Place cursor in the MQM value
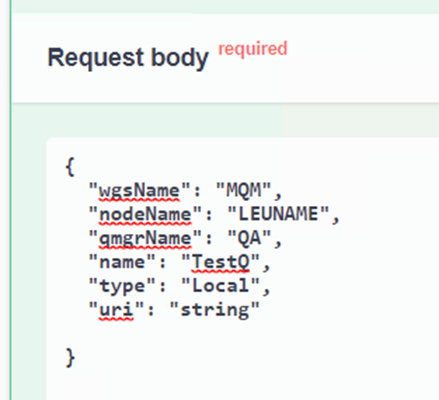This screenshot has width=439, height=400. coord(243,191)
